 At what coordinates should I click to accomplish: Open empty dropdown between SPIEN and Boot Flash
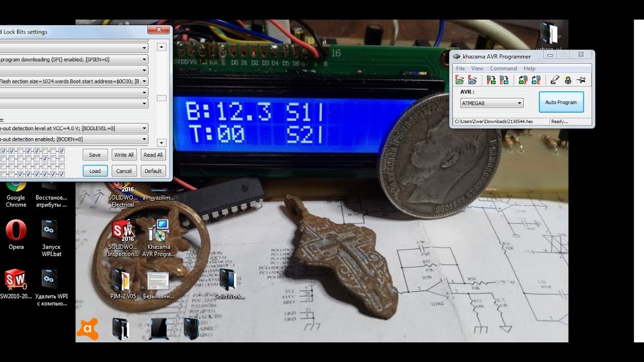(x=74, y=70)
